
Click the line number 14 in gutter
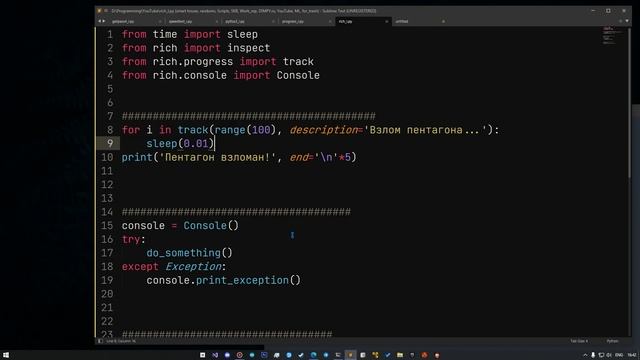pos(107,212)
